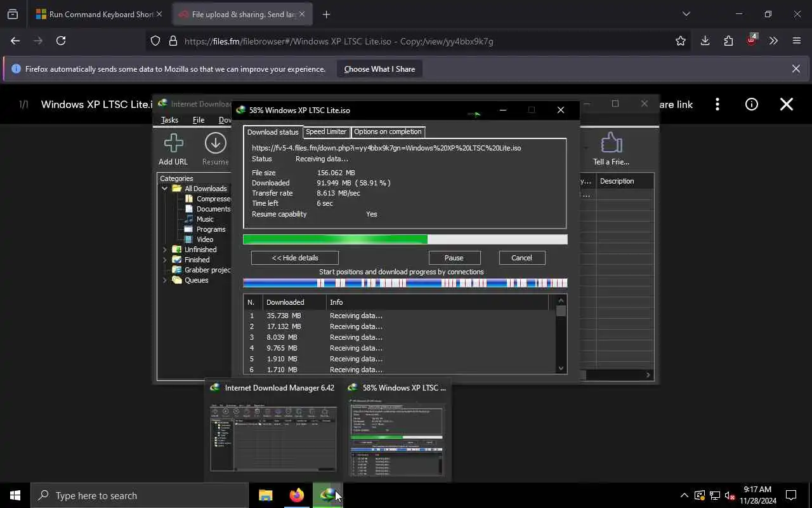Click the Downloaded column header
Image resolution: width=812 pixels, height=508 pixels.
click(x=294, y=302)
